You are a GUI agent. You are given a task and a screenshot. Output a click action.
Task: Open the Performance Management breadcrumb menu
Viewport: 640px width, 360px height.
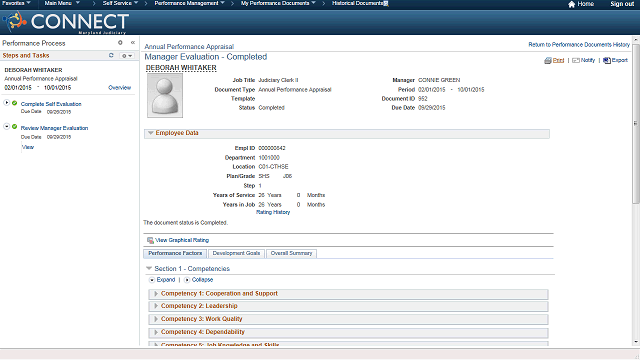tap(189, 3)
